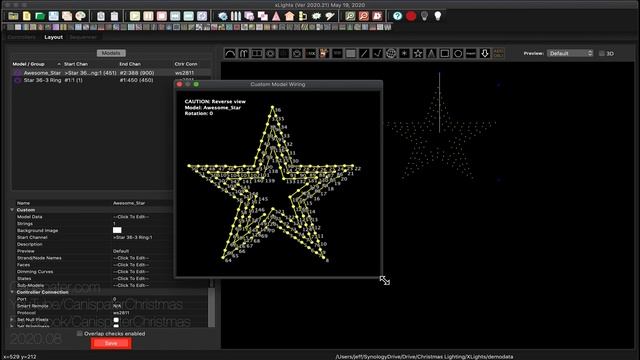The height and width of the screenshot is (360, 640).
Task: Click the Name value Awesome_Star
Action: (129, 203)
